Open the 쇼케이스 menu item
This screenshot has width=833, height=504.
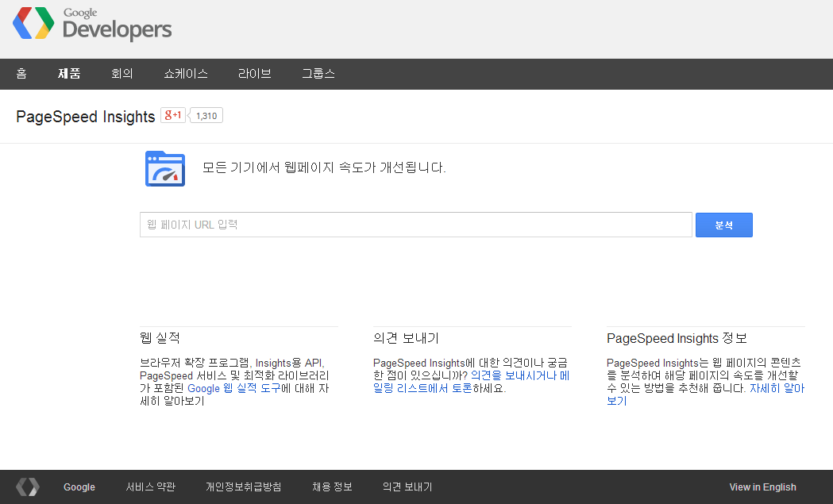coord(185,74)
